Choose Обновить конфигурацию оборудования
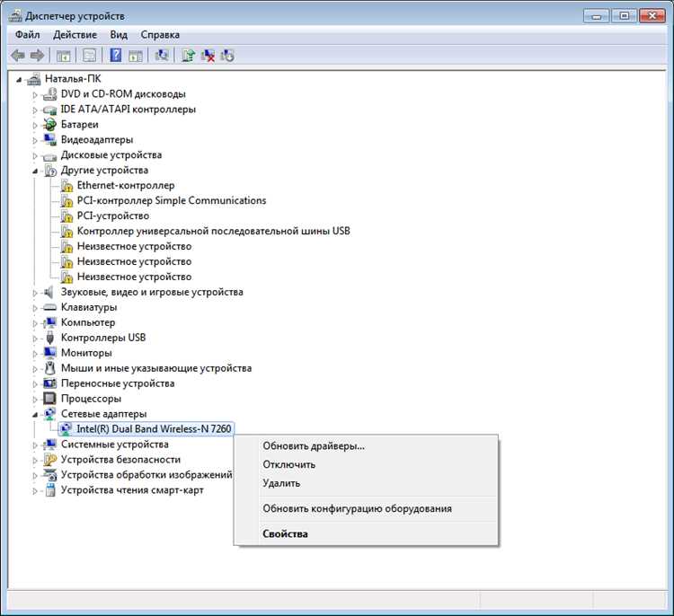The image size is (674, 616). click(x=366, y=508)
